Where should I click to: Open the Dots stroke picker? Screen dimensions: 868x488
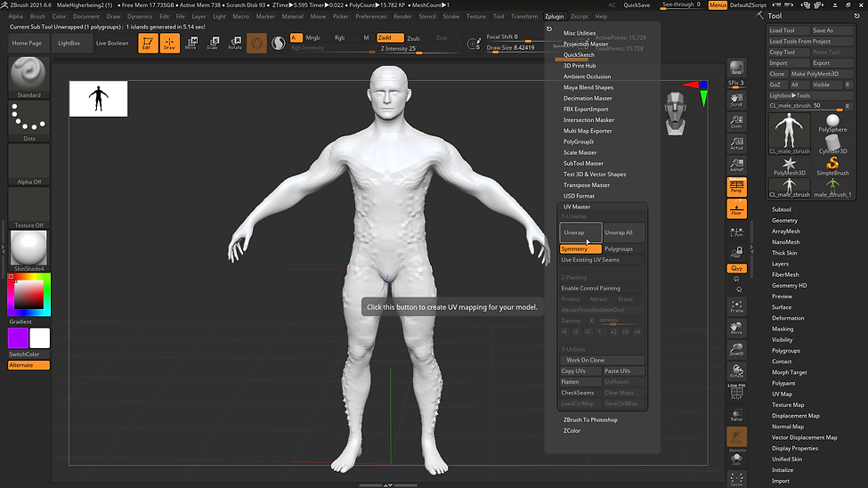tap(28, 121)
